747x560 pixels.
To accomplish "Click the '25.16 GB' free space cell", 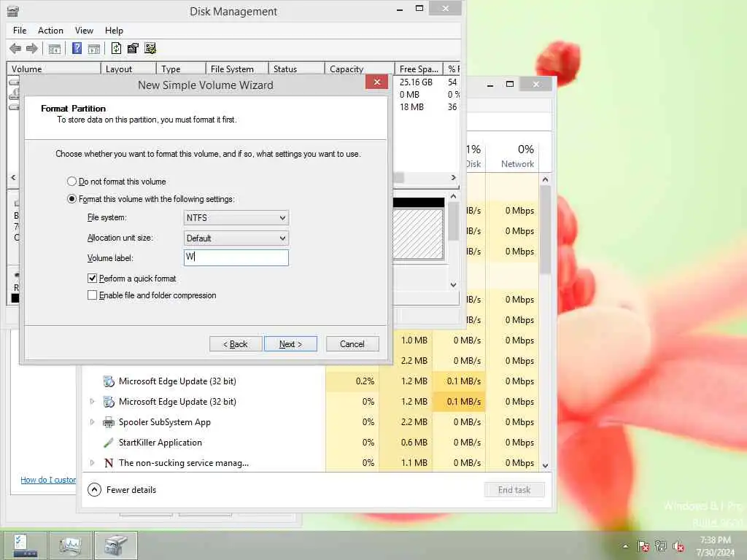I will (x=416, y=82).
